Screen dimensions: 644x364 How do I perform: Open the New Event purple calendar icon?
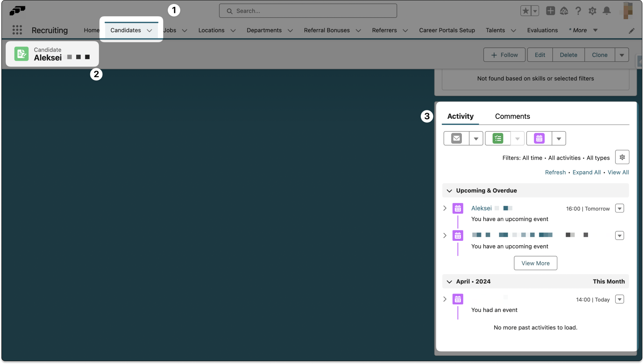coord(539,138)
